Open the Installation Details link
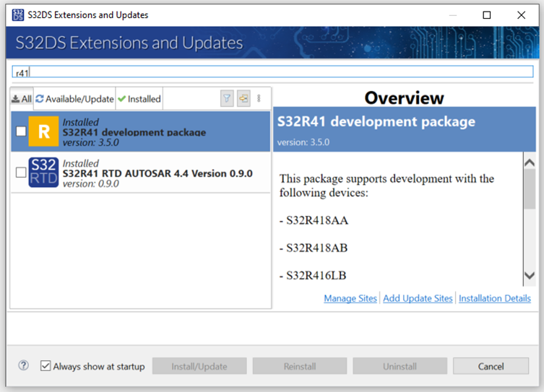The width and height of the screenshot is (544, 392). point(495,298)
